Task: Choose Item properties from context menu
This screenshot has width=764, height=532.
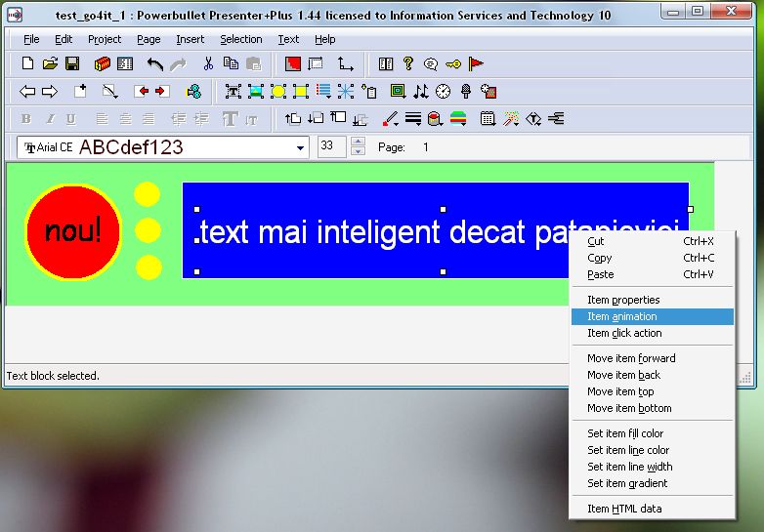Action: pyautogui.click(x=653, y=300)
